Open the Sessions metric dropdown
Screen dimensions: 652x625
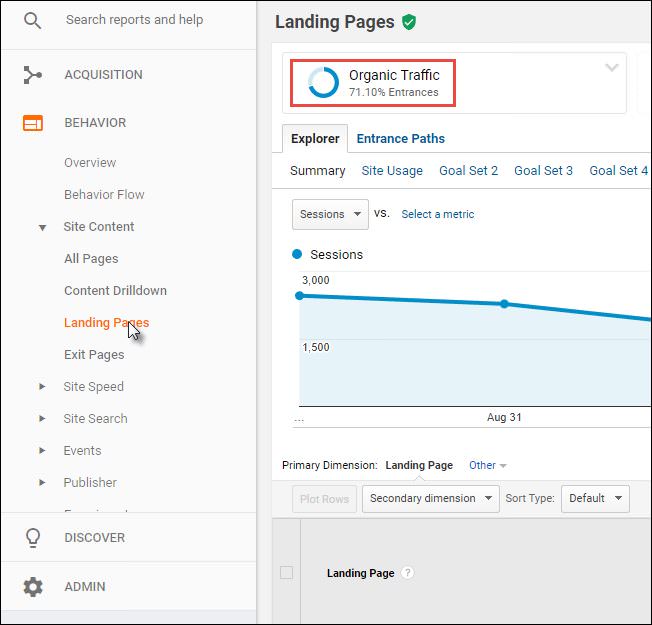click(x=330, y=214)
